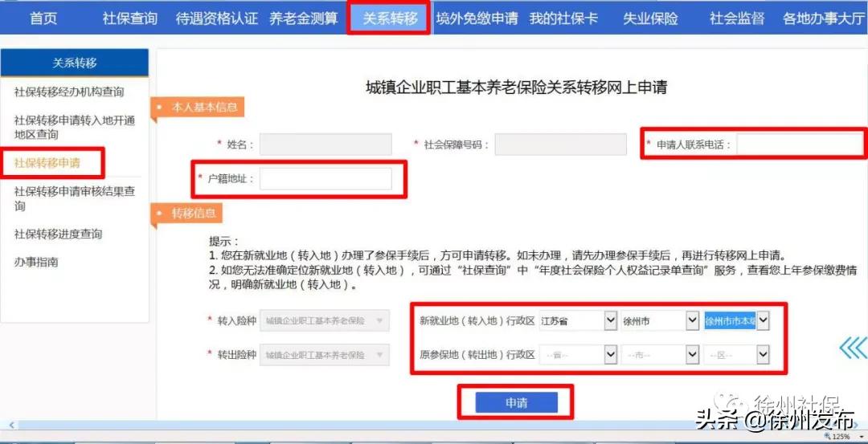Open 社保转移申请转入地开通地区查询 sidebar link
The height and width of the screenshot is (444, 868).
click(x=75, y=127)
